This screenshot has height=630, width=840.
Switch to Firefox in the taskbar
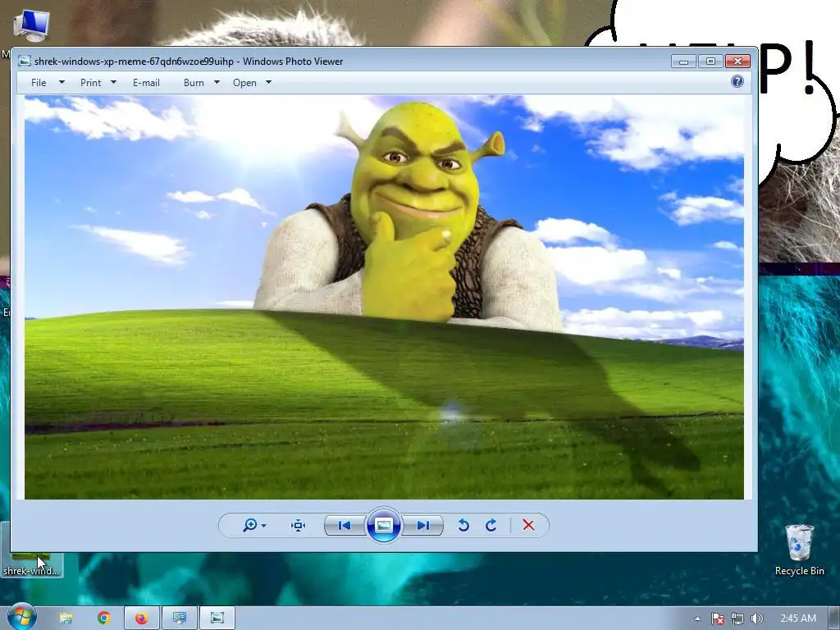(141, 619)
